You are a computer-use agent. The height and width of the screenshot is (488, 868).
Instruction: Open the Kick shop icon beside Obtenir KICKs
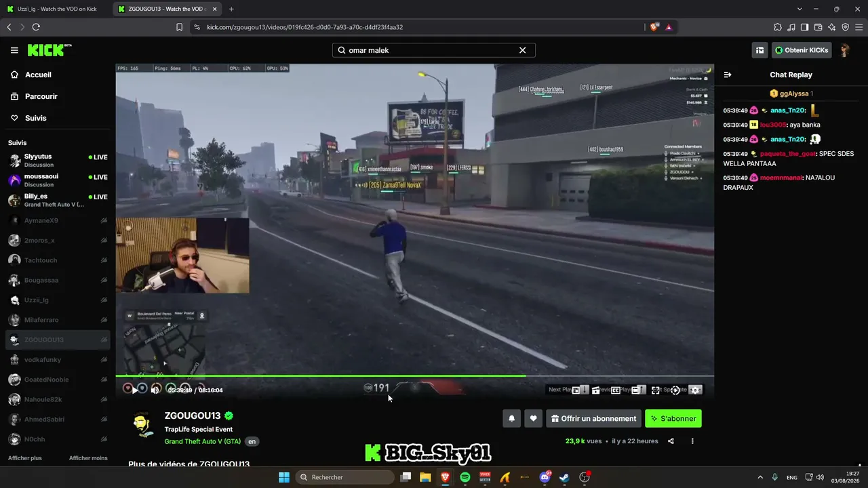pos(759,50)
